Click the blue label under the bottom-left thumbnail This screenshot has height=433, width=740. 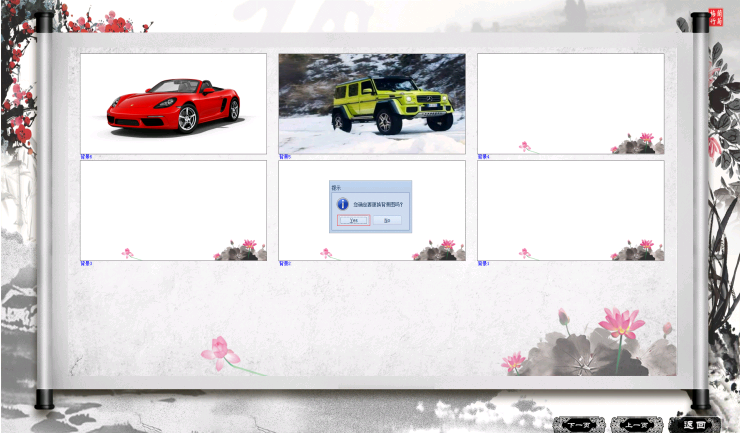point(86,264)
